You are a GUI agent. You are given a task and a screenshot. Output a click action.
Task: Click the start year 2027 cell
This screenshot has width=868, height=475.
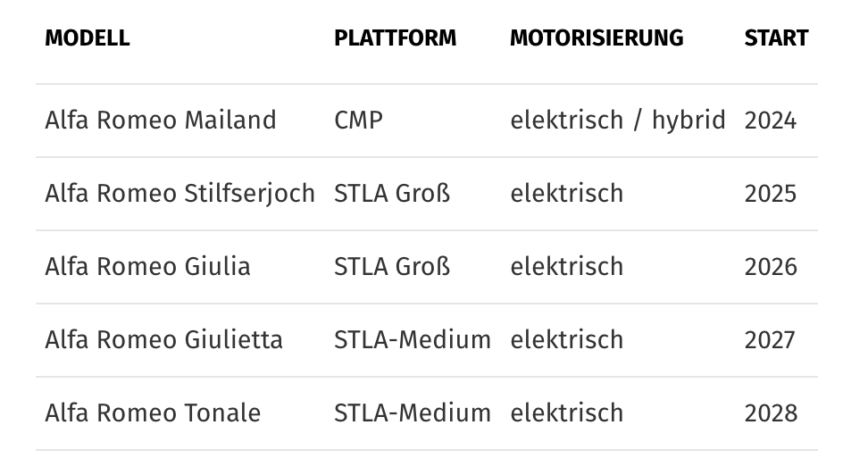(770, 340)
